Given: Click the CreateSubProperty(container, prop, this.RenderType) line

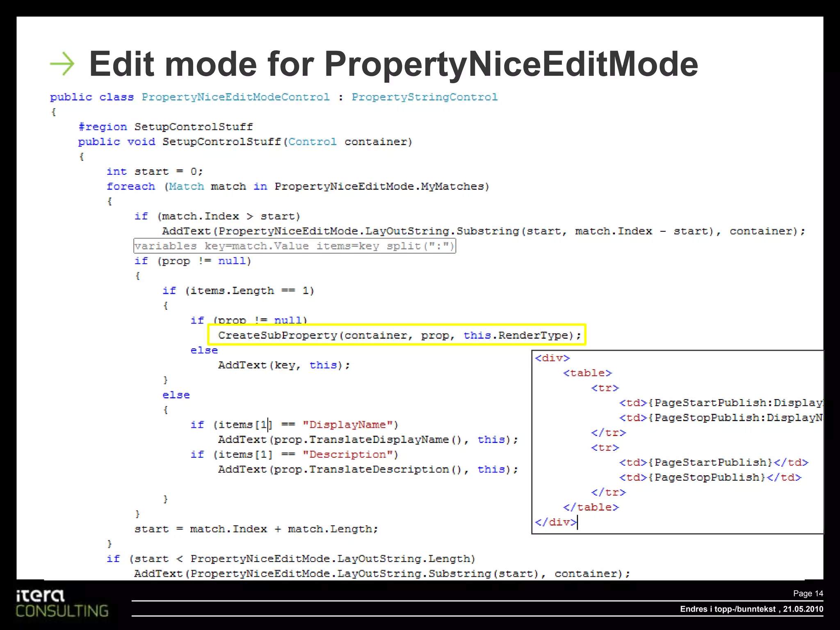Looking at the screenshot, I should [399, 336].
